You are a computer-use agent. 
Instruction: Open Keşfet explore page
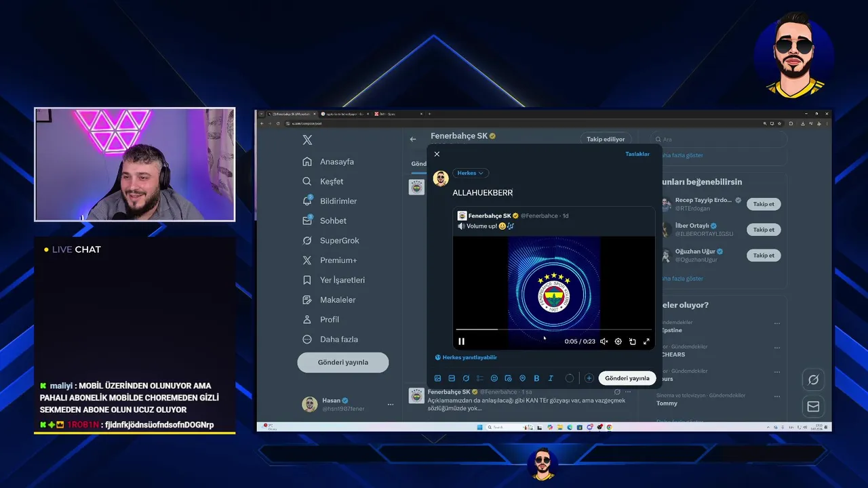[x=323, y=182]
